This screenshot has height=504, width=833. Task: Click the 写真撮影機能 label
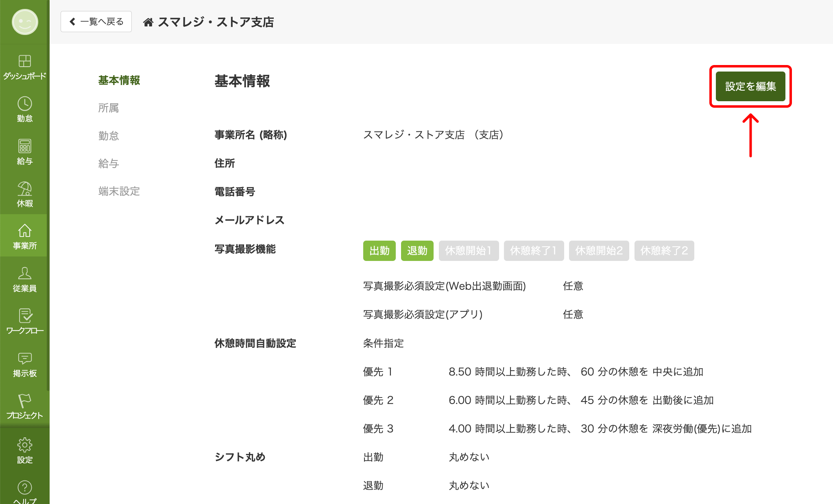(x=245, y=249)
